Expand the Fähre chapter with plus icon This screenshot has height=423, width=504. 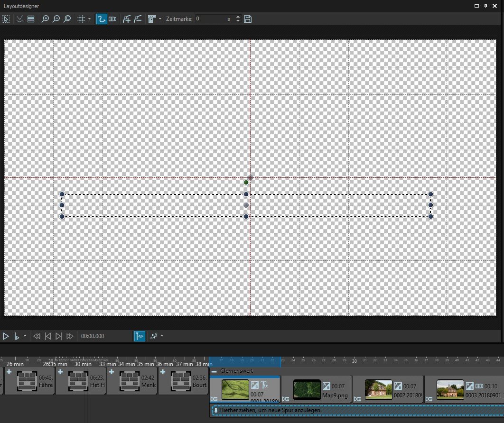point(9,372)
